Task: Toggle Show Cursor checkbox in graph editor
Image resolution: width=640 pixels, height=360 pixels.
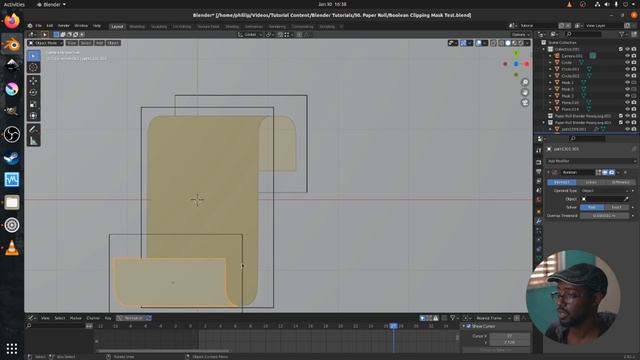Action: point(469,326)
